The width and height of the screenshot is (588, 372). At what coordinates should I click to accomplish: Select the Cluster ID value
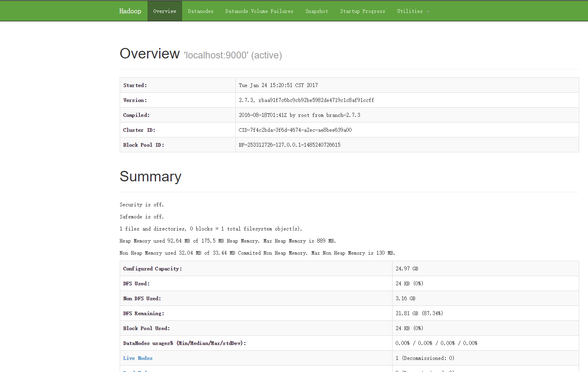[295, 130]
